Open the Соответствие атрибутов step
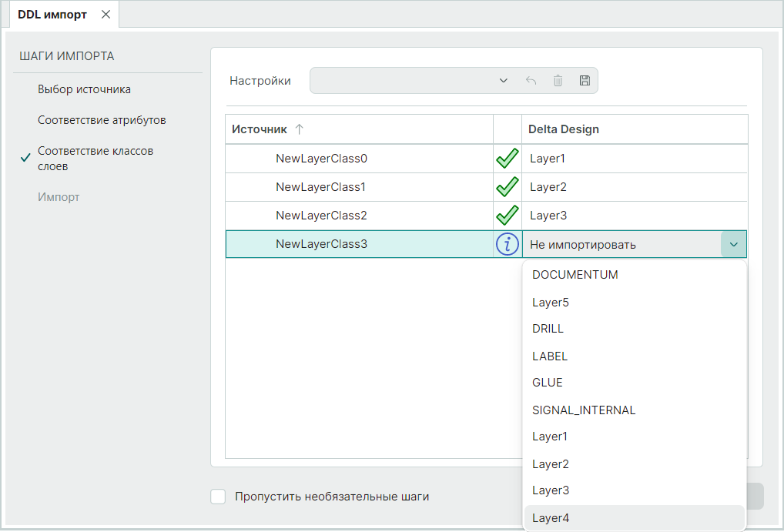The width and height of the screenshot is (784, 532). [x=102, y=120]
